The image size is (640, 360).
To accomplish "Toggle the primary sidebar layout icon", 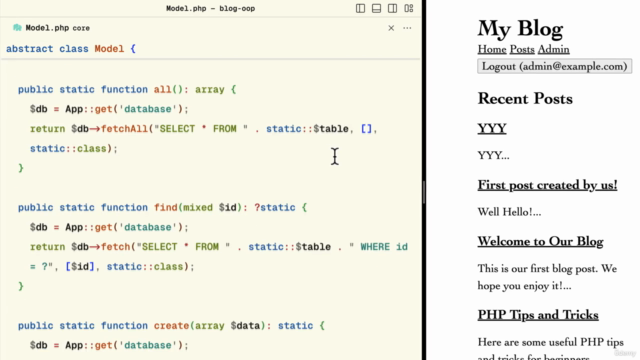I will point(360,8).
